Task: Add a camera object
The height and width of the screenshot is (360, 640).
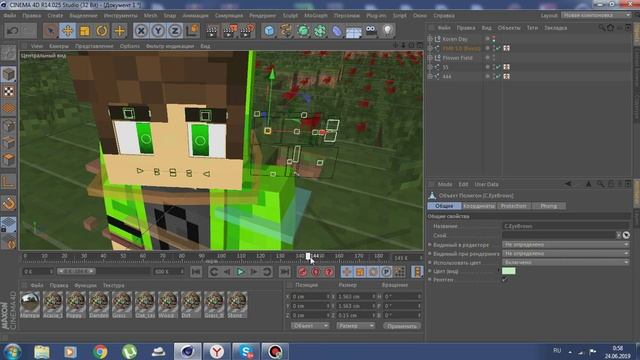Action: [371, 31]
